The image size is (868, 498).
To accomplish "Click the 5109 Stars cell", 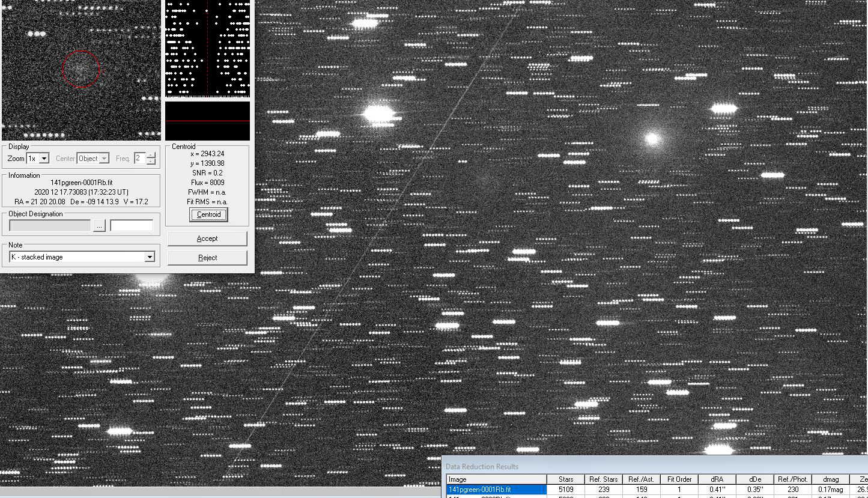I will [565, 490].
